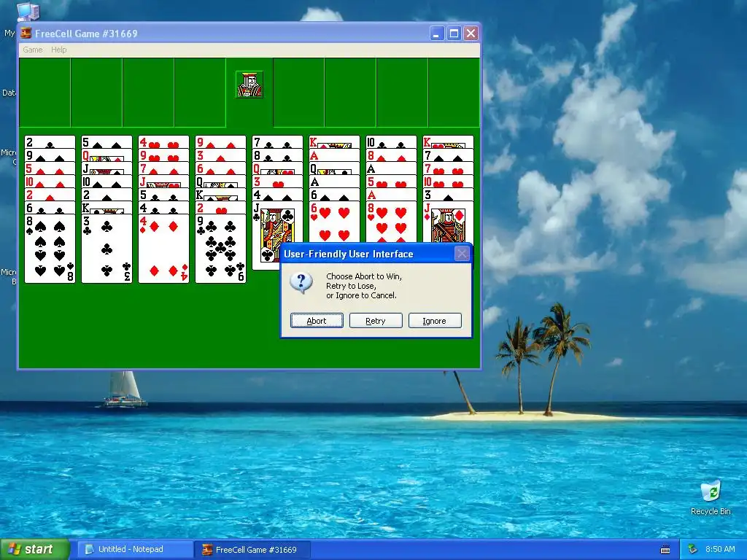Click the ten of hearts card
Image resolution: width=747 pixels, height=560 pixels.
click(449, 182)
